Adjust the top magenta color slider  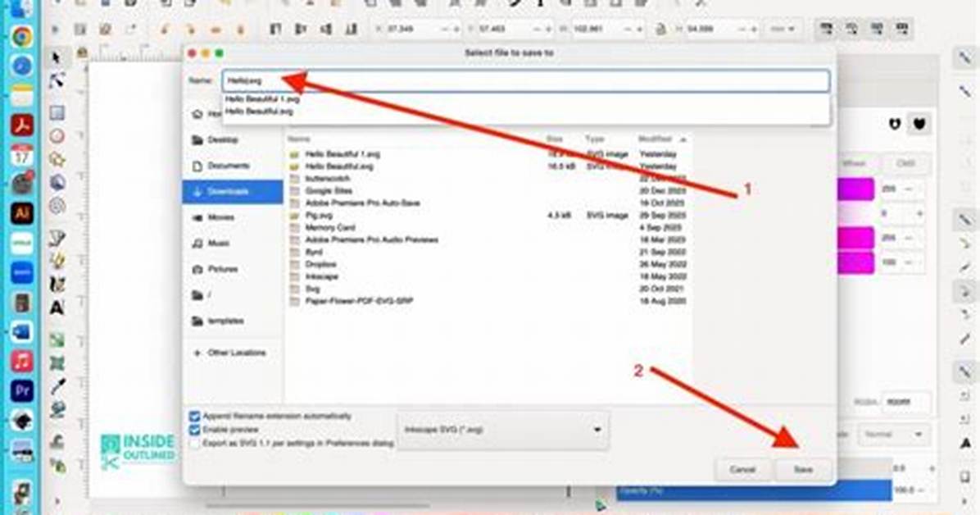tap(855, 189)
